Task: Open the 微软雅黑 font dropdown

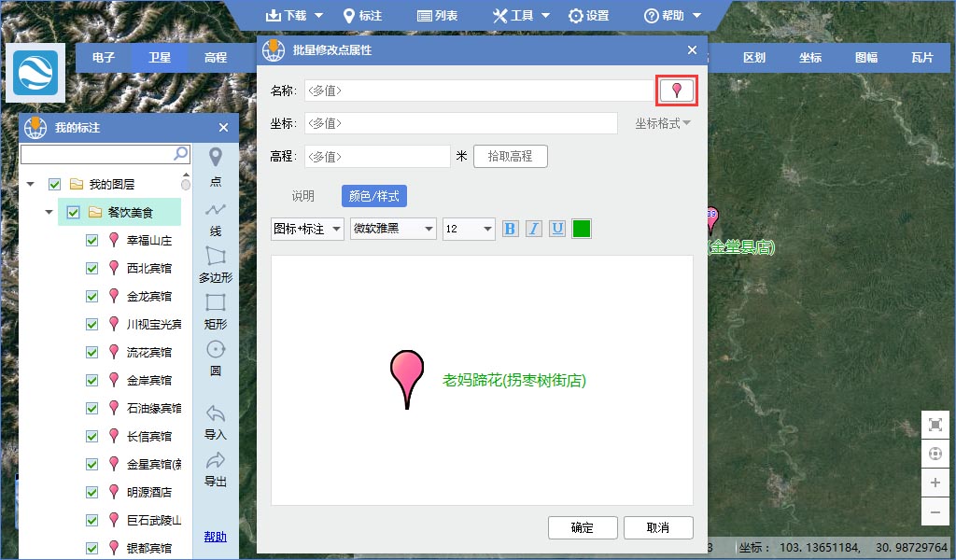Action: (x=393, y=228)
